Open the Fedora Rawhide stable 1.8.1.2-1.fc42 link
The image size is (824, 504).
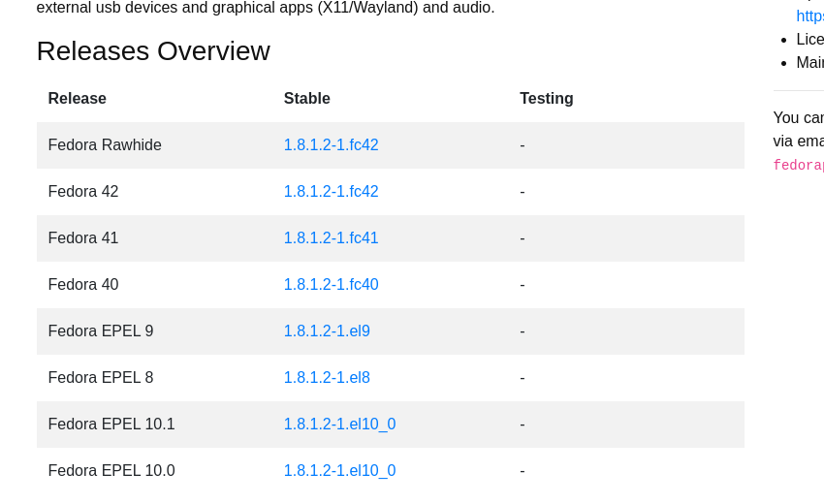tap(331, 145)
